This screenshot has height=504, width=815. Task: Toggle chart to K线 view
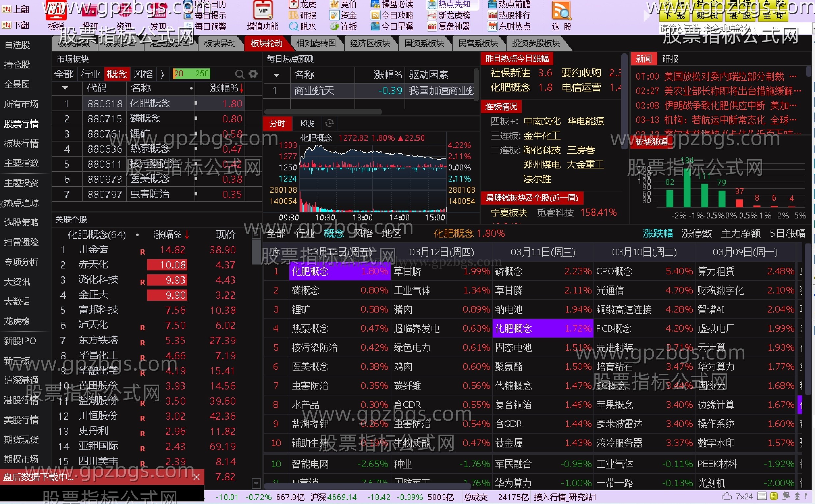coord(307,124)
